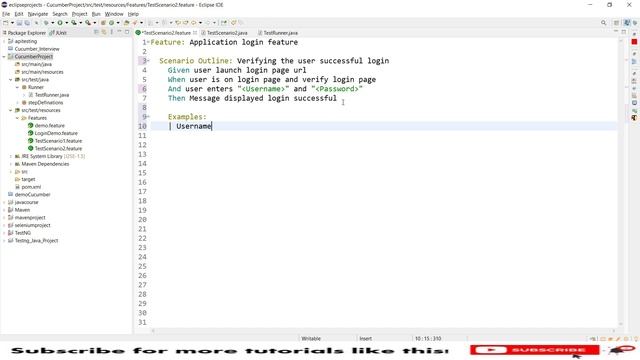Click the red icon in right trim
Viewport: 640px width, 360px height.
[634, 42]
